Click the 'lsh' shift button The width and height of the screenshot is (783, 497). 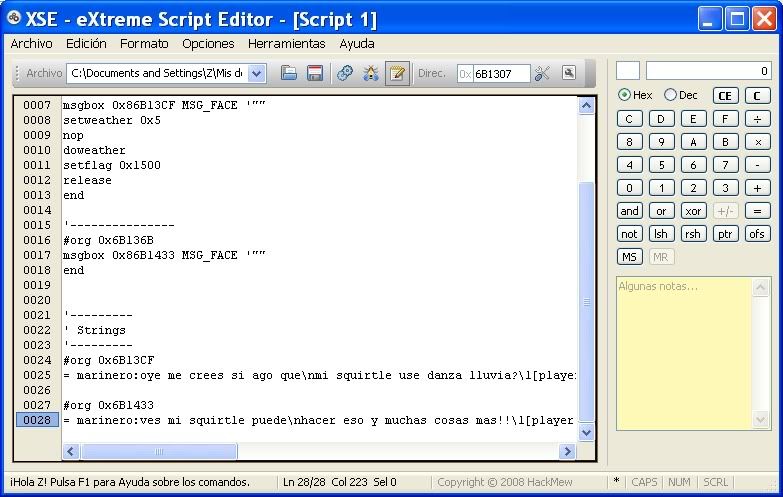661,234
